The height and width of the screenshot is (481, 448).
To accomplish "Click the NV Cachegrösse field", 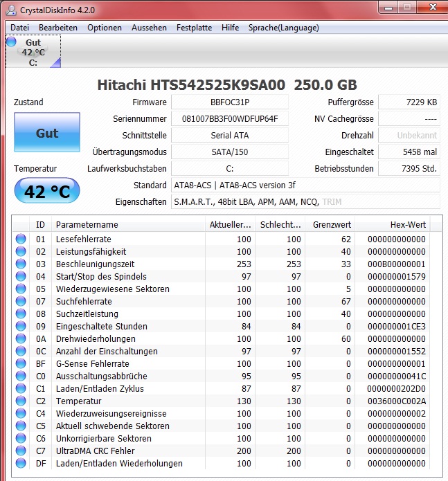I will 409,119.
